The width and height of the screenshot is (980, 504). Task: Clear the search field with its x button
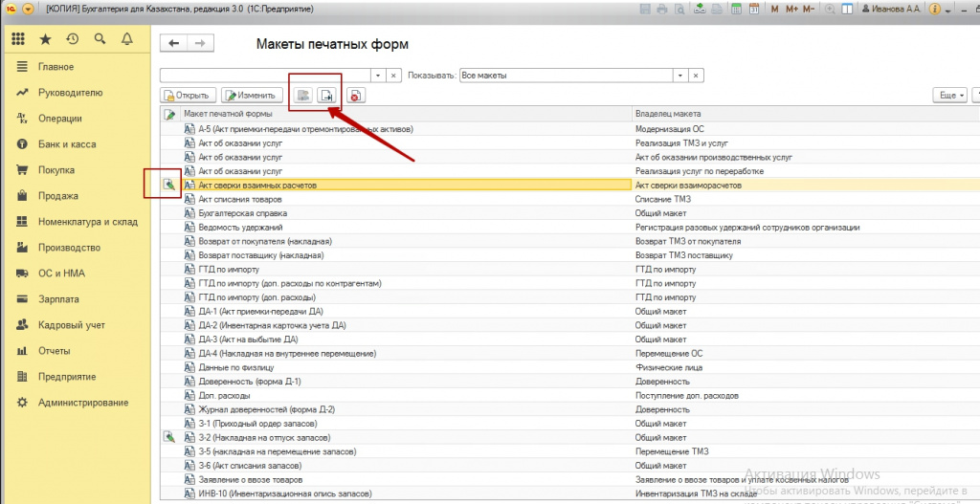click(x=392, y=75)
